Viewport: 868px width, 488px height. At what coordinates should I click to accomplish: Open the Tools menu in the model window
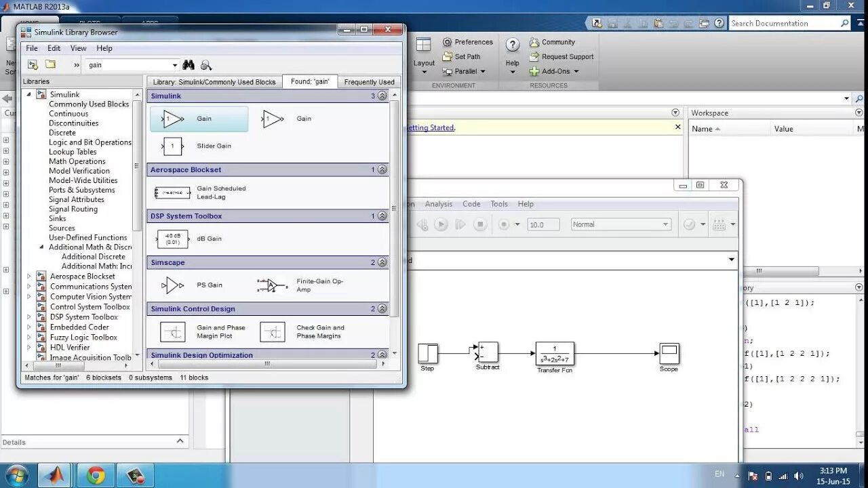click(x=499, y=204)
